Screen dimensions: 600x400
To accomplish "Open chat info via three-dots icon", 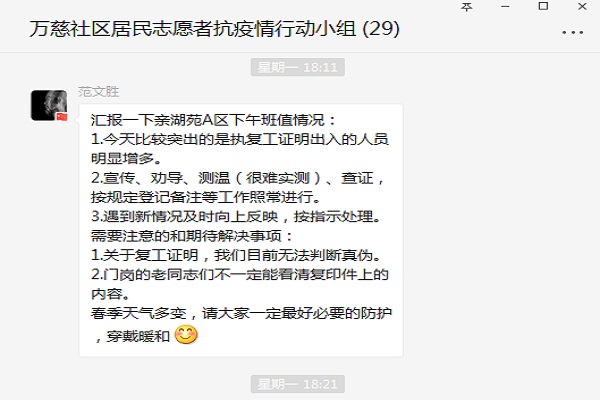I will 572,33.
